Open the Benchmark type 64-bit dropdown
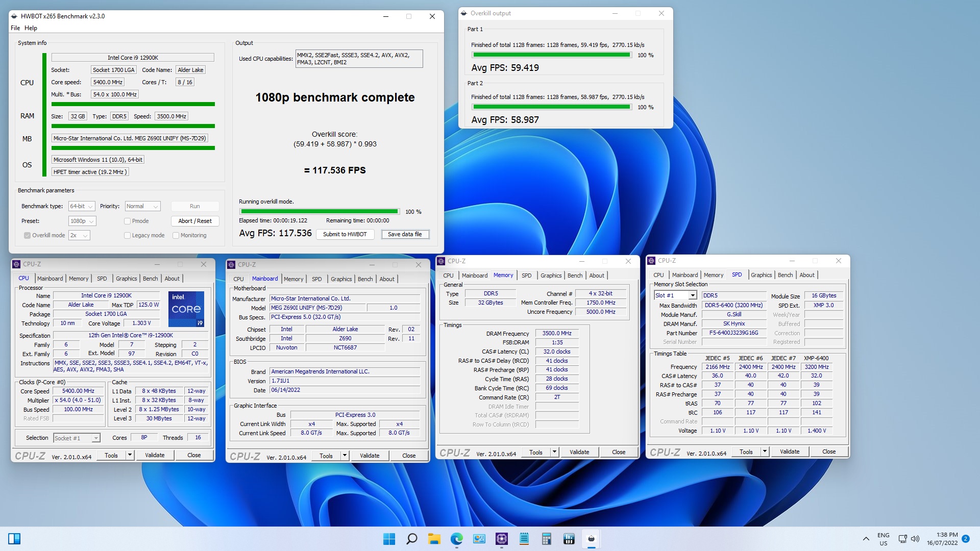The image size is (980, 551). pos(82,206)
